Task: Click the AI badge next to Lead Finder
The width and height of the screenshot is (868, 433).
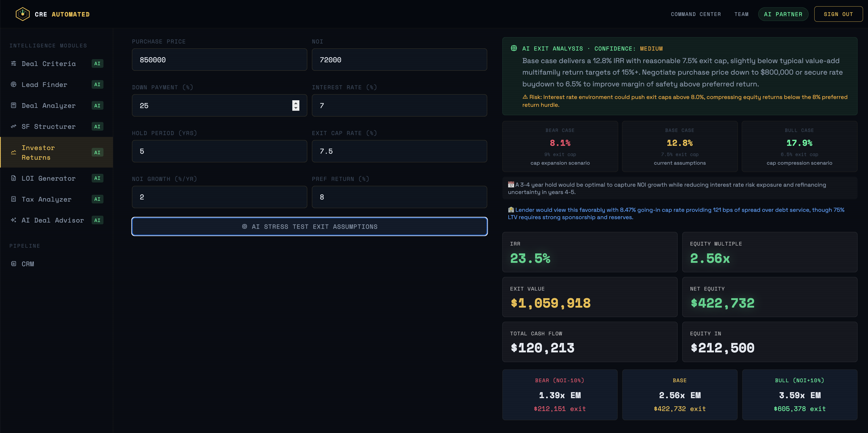Action: click(97, 85)
